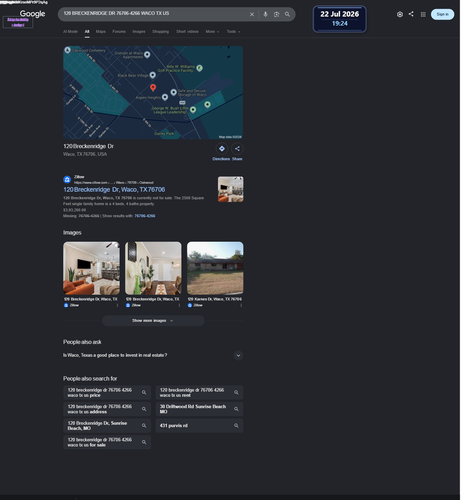Select the George W. Bush Little League pin
465x500 pixels.
193,109
